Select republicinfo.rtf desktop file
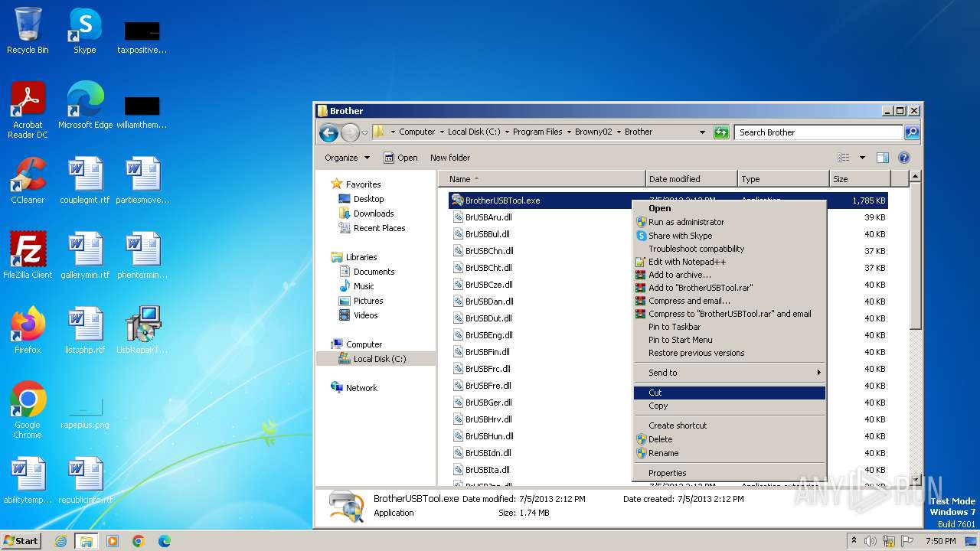 (85, 481)
